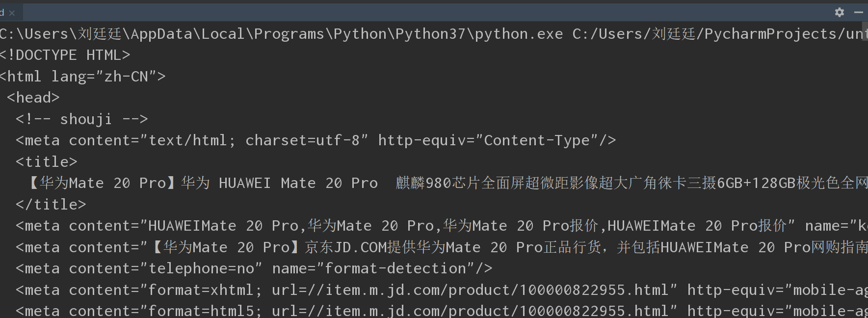Click the keywords meta content line
This screenshot has width=868, height=318.
343,225
